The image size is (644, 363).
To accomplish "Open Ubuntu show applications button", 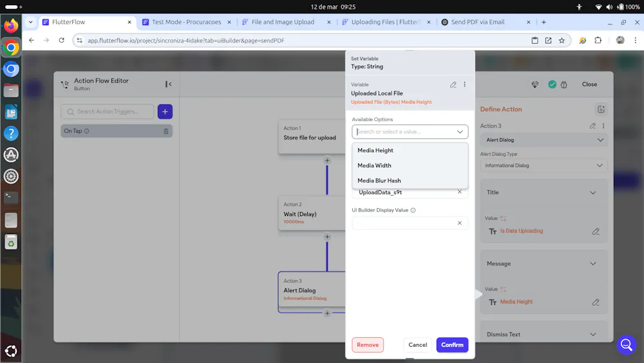I will point(11,351).
